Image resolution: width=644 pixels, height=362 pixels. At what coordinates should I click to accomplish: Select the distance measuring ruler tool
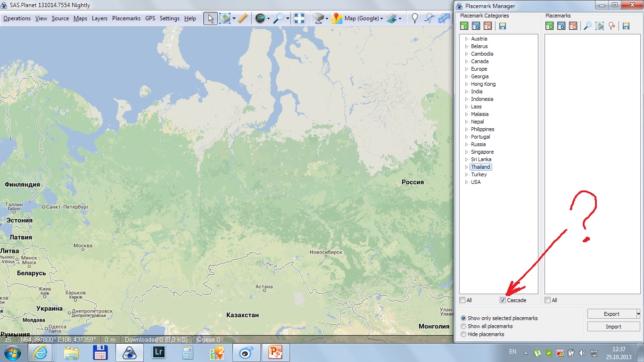coord(242,18)
